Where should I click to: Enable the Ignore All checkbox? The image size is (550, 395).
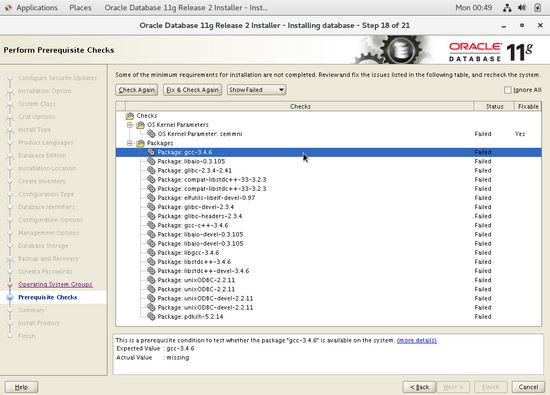point(508,90)
